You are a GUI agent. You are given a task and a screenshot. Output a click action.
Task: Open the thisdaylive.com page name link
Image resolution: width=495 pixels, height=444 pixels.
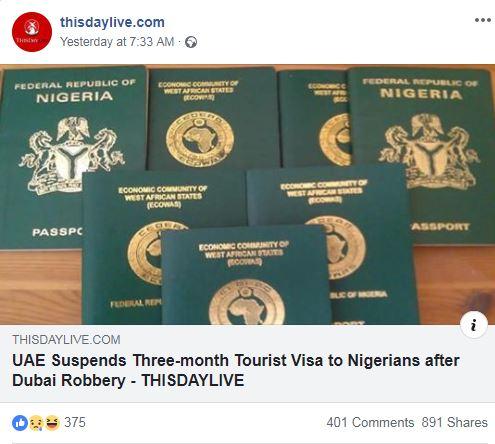click(x=112, y=22)
